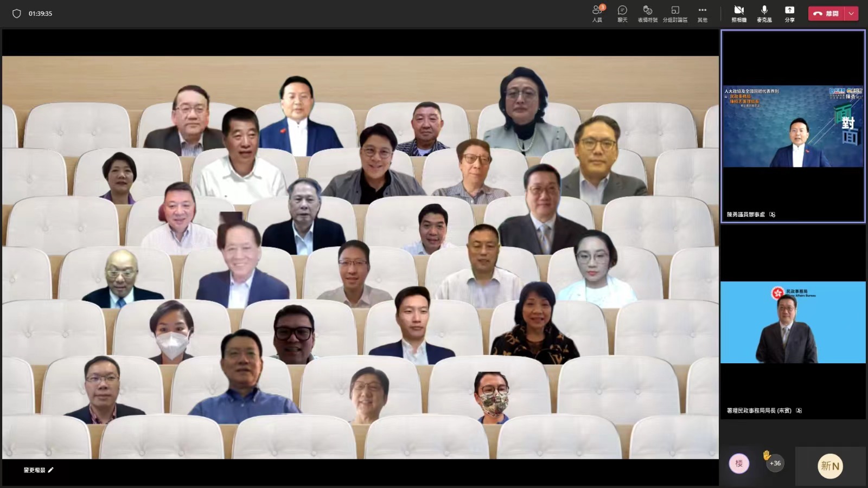Open the Reactions (表情符號) menu

647,13
